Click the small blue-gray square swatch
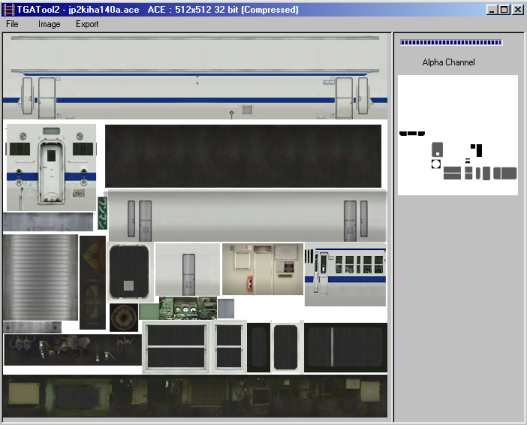Viewport: 527px width, 425px height. [x=226, y=309]
